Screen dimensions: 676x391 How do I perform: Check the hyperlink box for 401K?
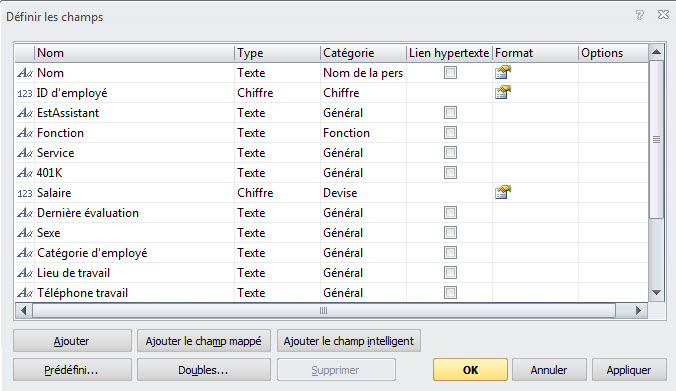(451, 172)
